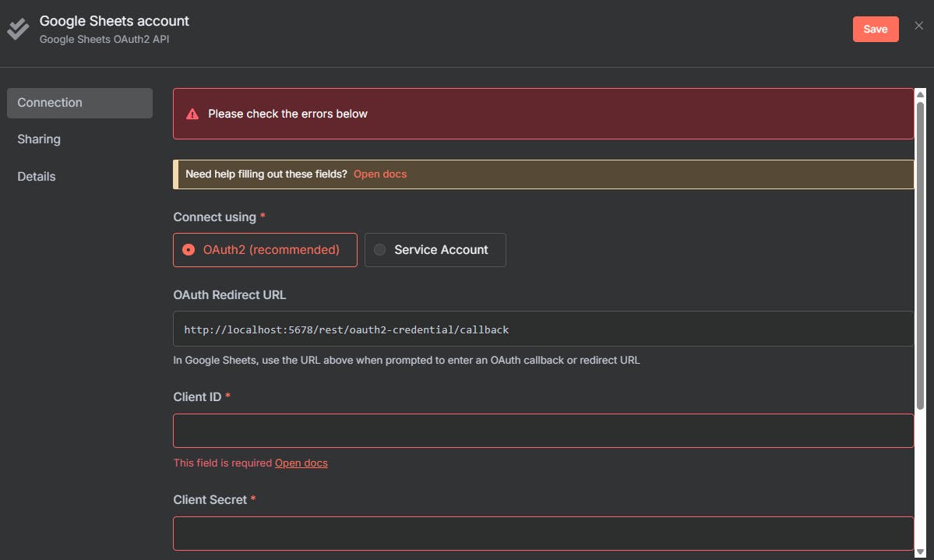Select OAuth2 (recommended) connection option
This screenshot has width=934, height=560.
click(265, 249)
